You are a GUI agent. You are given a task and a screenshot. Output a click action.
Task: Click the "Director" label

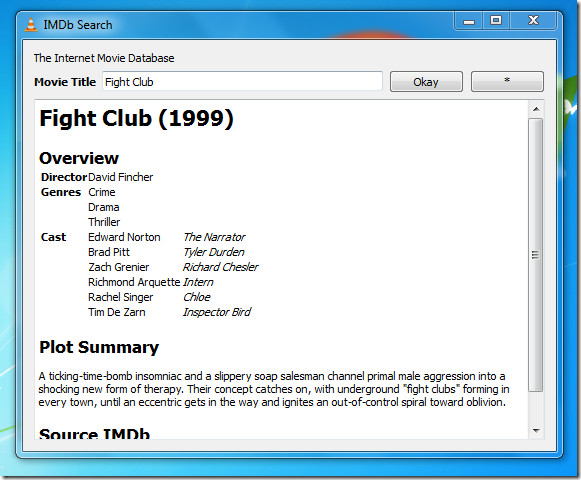[64, 177]
